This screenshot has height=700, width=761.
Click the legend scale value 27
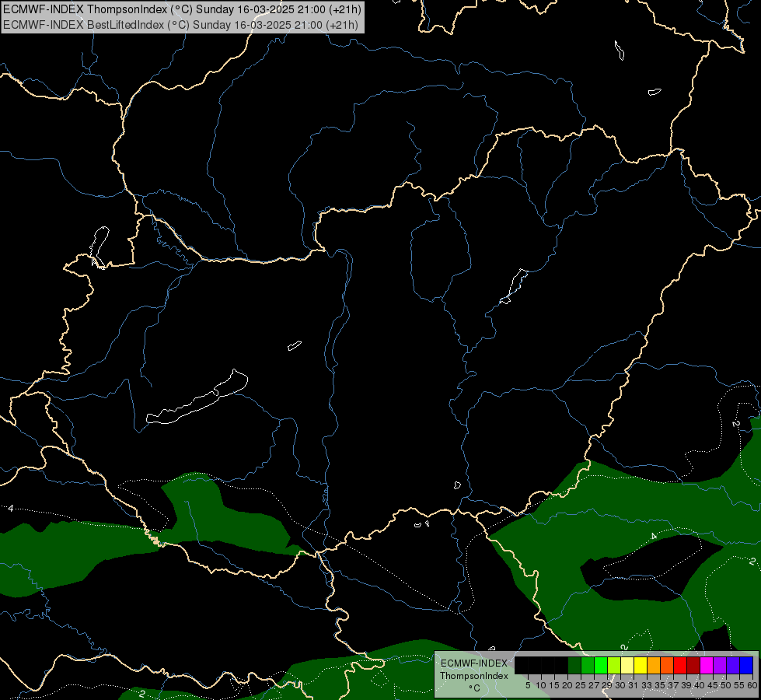pos(594,685)
